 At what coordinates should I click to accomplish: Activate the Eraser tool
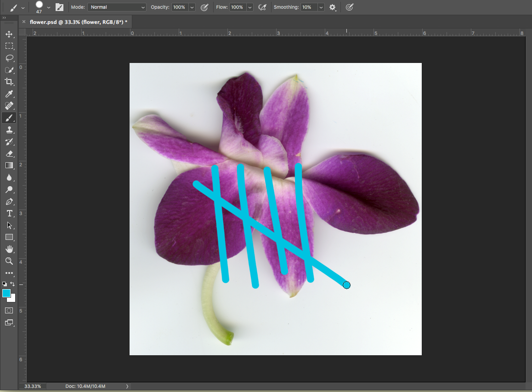point(9,153)
